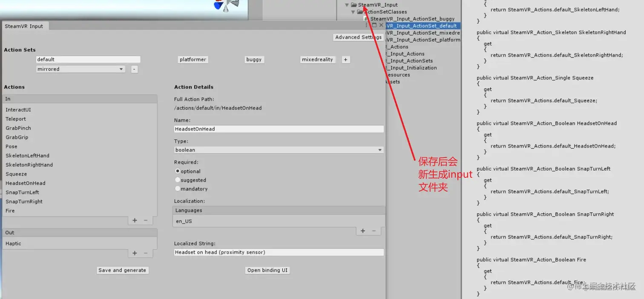Remove the selected action from the In list
The image size is (644, 299).
[x=146, y=220]
